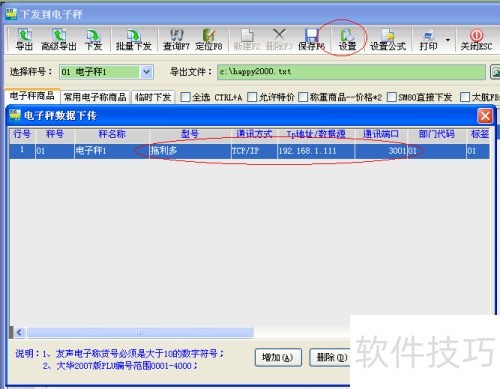
Task: Select the 192.168.1.111 IP address cell
Action: (316, 151)
